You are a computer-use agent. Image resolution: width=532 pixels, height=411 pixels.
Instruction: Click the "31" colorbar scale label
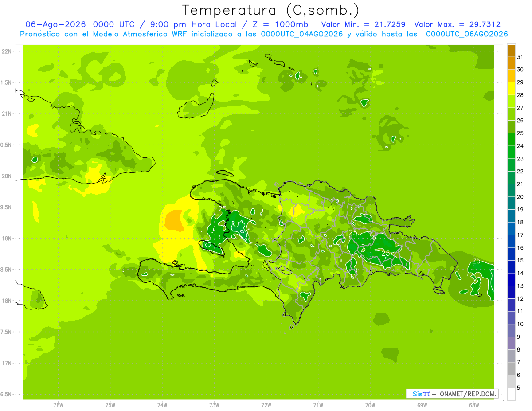pyautogui.click(x=520, y=57)
